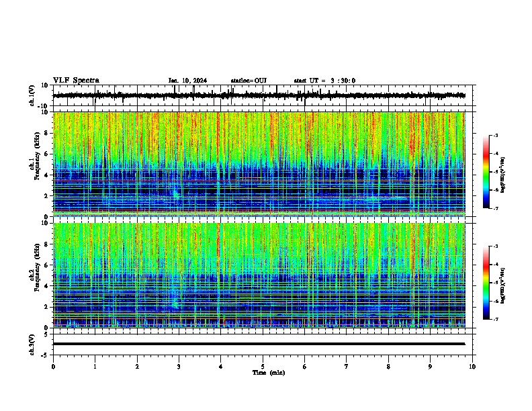Click the "-5" tick on ch.3(V) axis
This screenshot has width=532, height=411.
45,355
